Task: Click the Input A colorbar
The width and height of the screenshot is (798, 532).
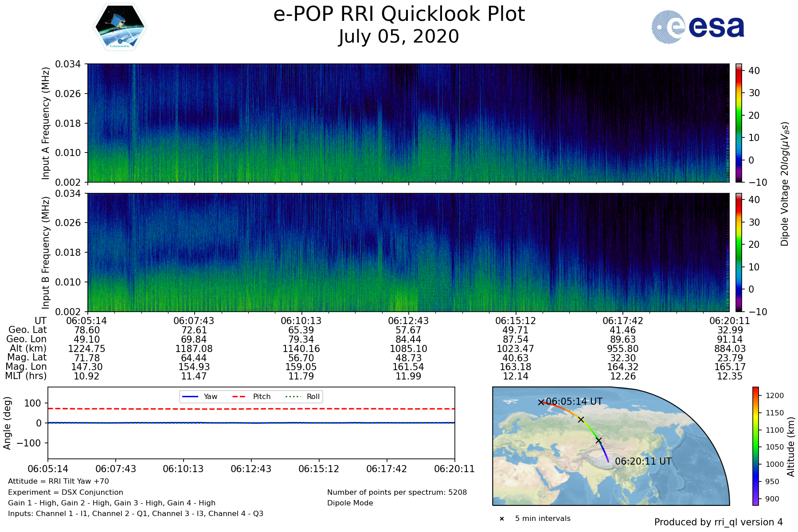Action: [x=739, y=123]
